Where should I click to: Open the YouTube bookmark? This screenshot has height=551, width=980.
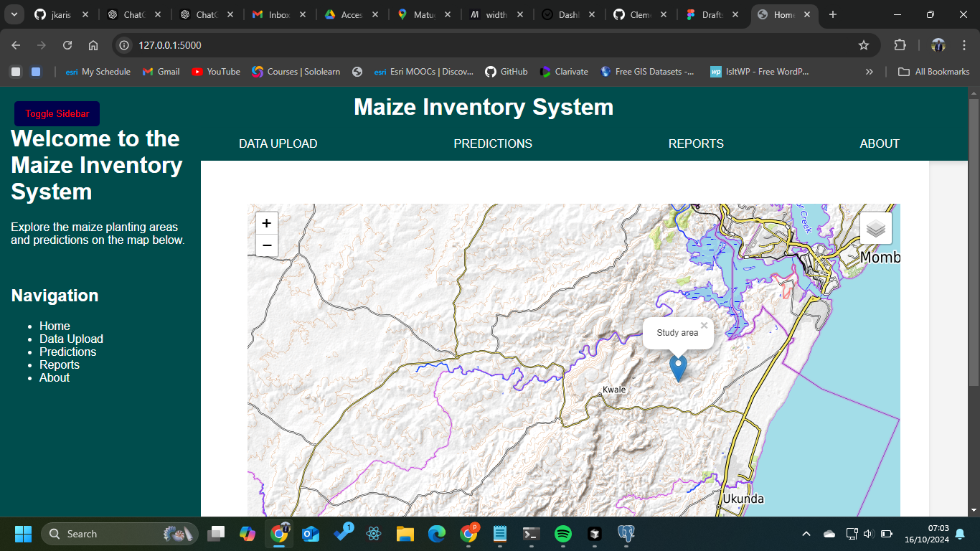216,72
